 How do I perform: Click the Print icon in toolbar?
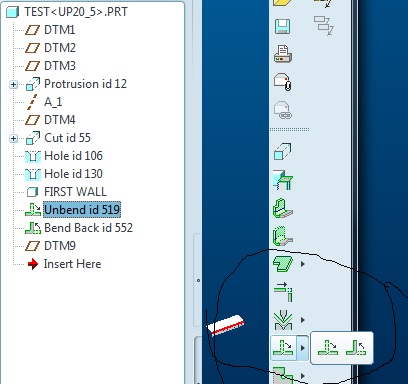[283, 54]
